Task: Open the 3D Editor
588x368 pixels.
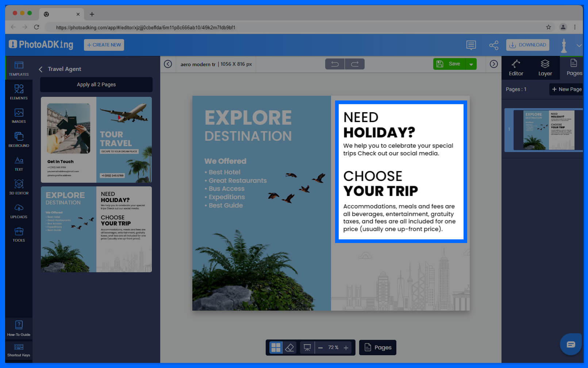Action: [x=19, y=187]
